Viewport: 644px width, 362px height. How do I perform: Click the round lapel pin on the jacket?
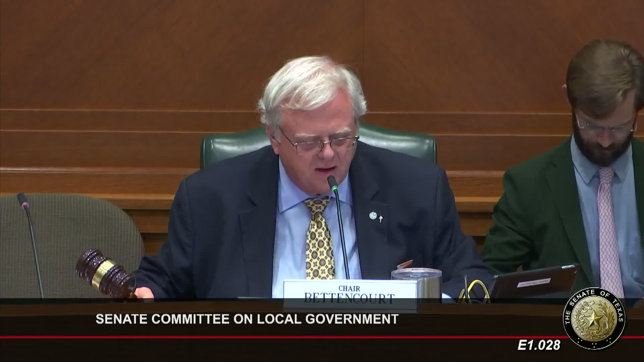click(x=373, y=215)
